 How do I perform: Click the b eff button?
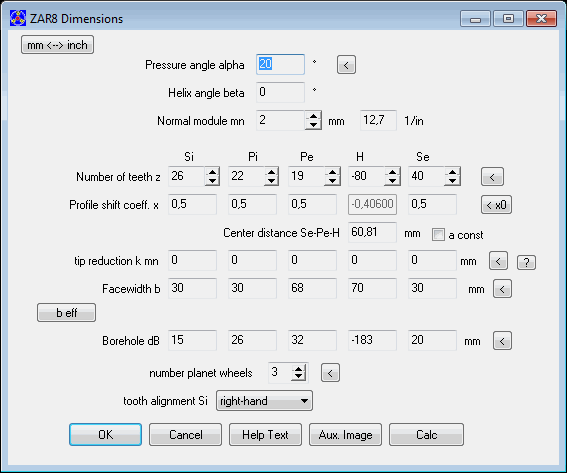pyautogui.click(x=66, y=312)
